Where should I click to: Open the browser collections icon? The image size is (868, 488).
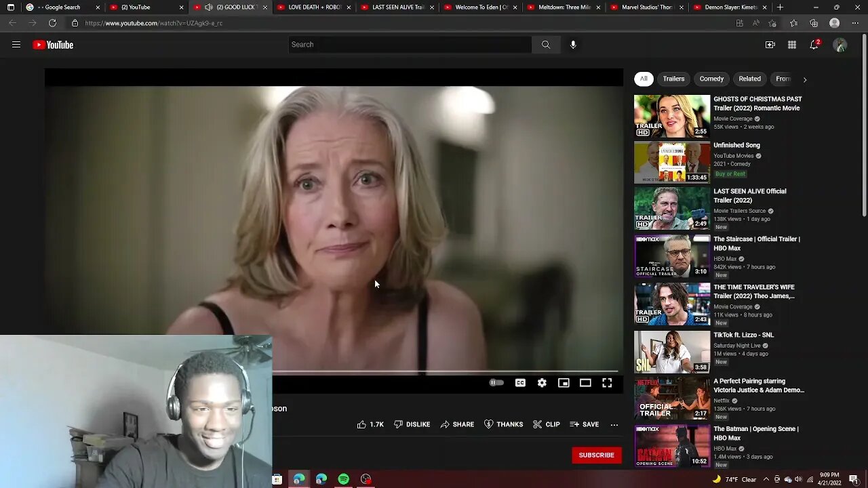tap(814, 23)
